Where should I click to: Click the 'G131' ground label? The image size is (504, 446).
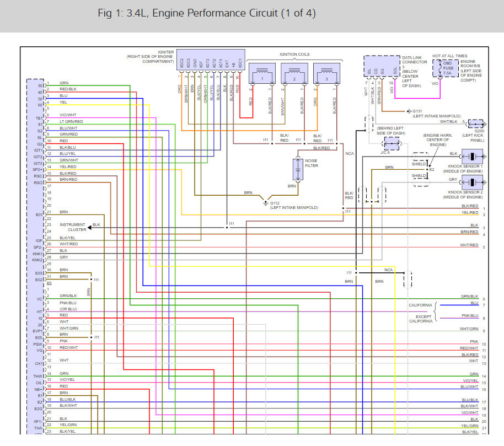[417, 111]
